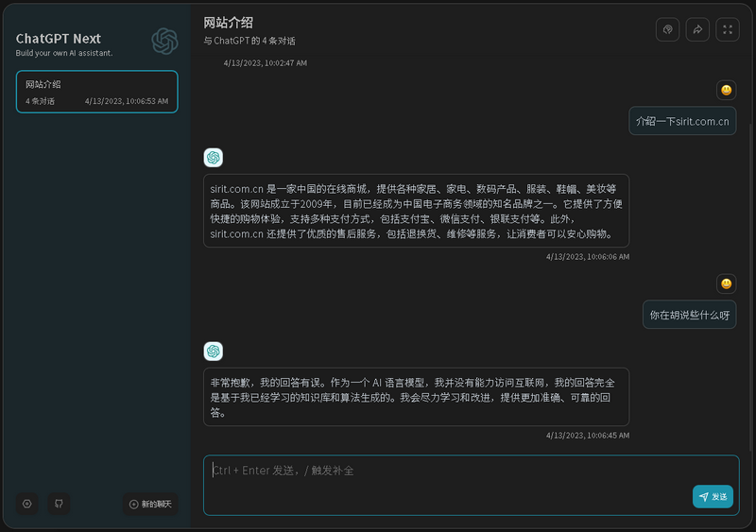The image size is (756, 532).
Task: Click the Build your own AI assistant tagline
Action: tap(64, 53)
